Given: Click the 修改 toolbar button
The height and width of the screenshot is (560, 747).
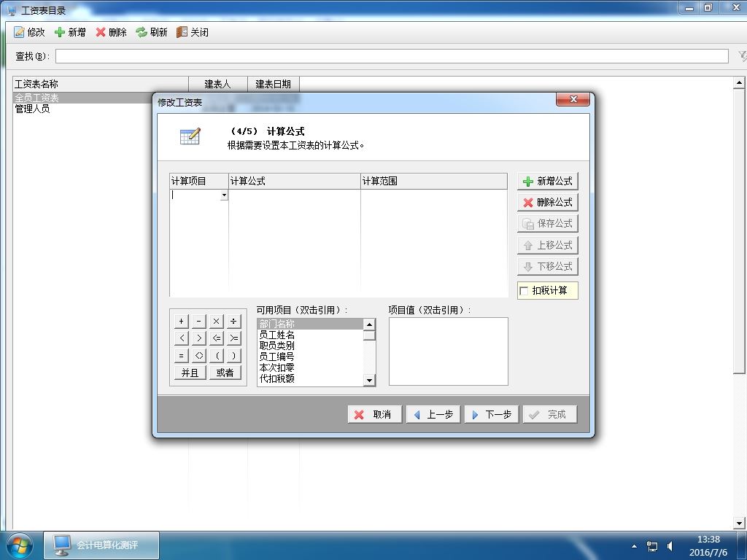Looking at the screenshot, I should 29,32.
